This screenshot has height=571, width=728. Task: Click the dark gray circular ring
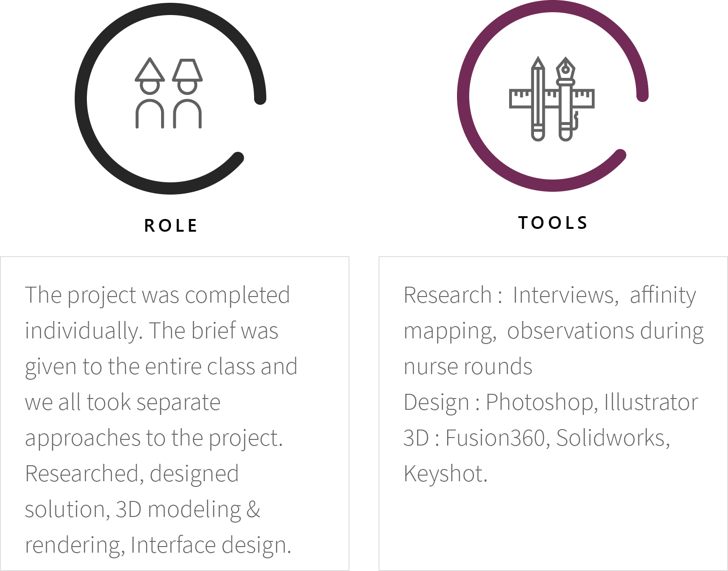pyautogui.click(x=170, y=98)
